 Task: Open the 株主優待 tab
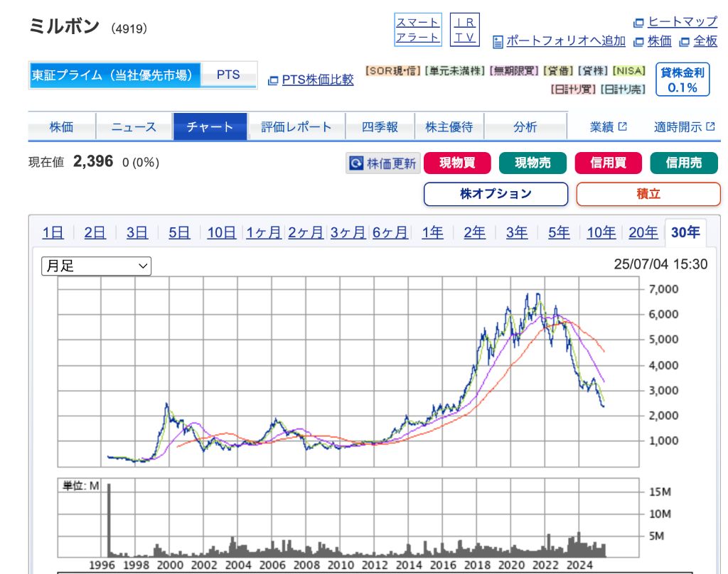[449, 126]
